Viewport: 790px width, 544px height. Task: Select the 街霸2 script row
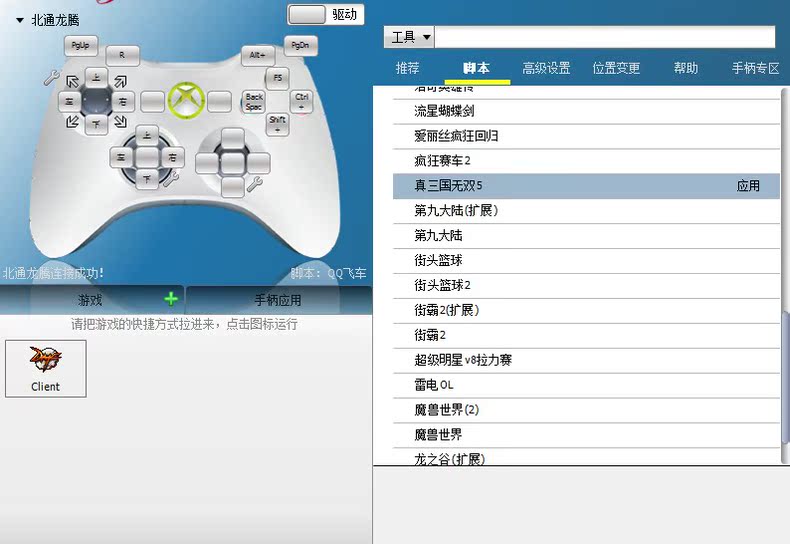point(586,335)
